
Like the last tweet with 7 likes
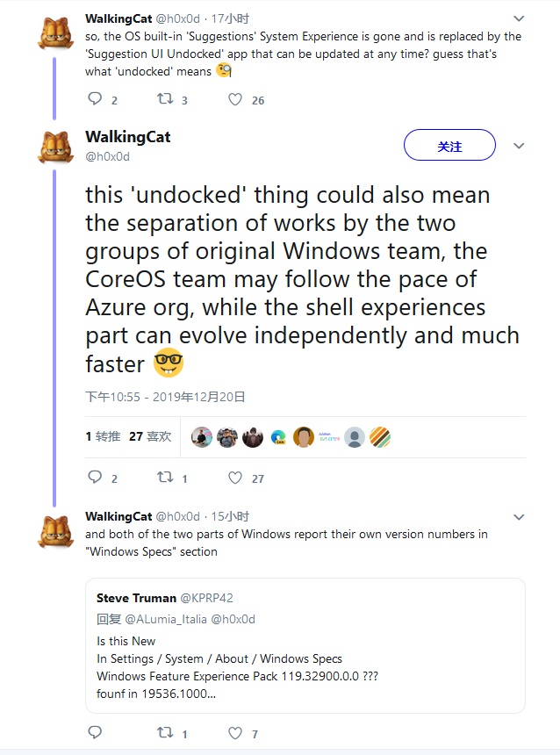point(235,732)
